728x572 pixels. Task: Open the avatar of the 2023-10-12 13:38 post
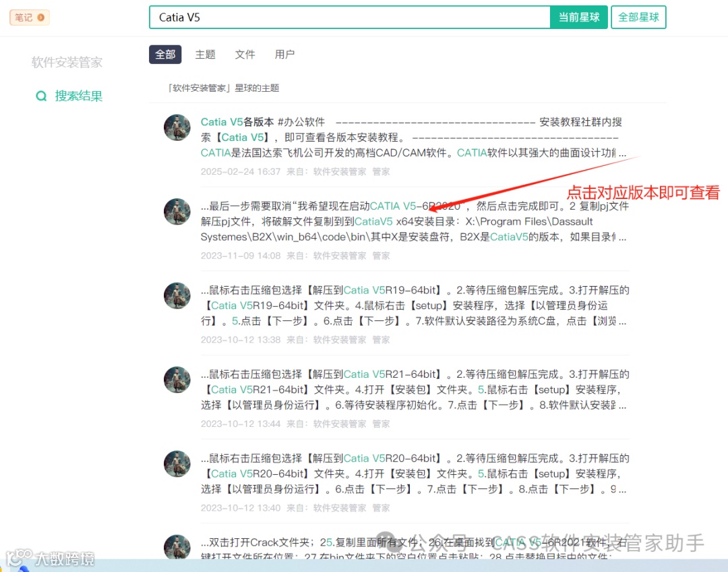point(177,295)
